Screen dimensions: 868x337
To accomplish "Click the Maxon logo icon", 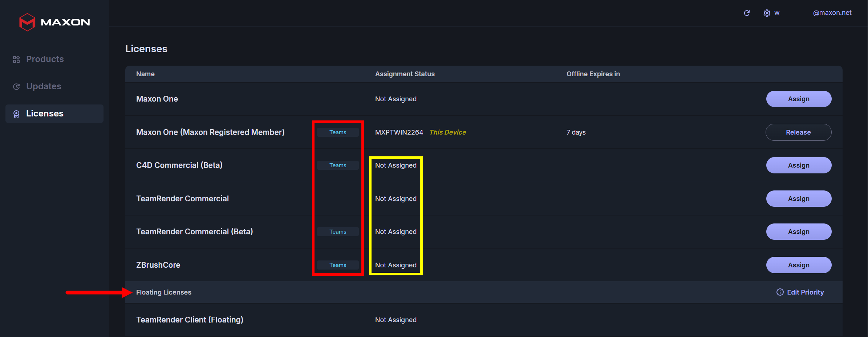I will 27,22.
